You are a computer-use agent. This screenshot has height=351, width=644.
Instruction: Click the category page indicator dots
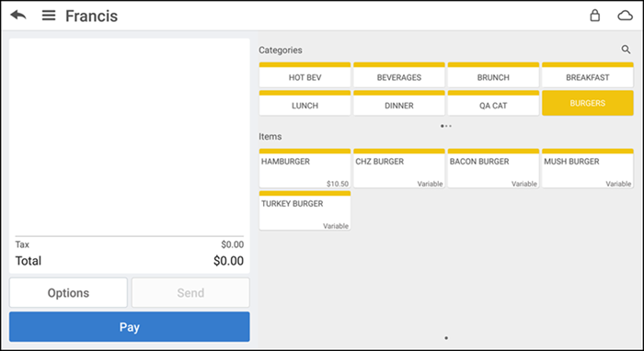coord(446,126)
